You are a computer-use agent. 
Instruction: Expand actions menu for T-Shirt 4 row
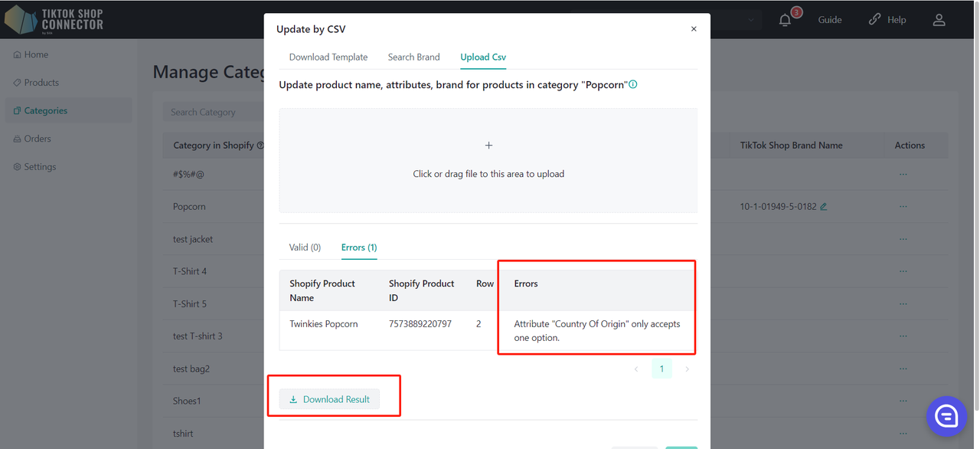click(903, 271)
